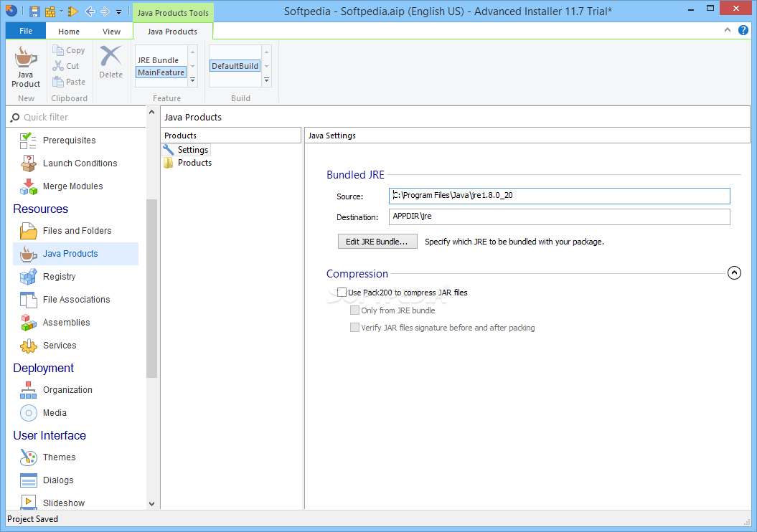Open the build options dropdown arrow
Screen dimensions: 757x532
point(61,11)
